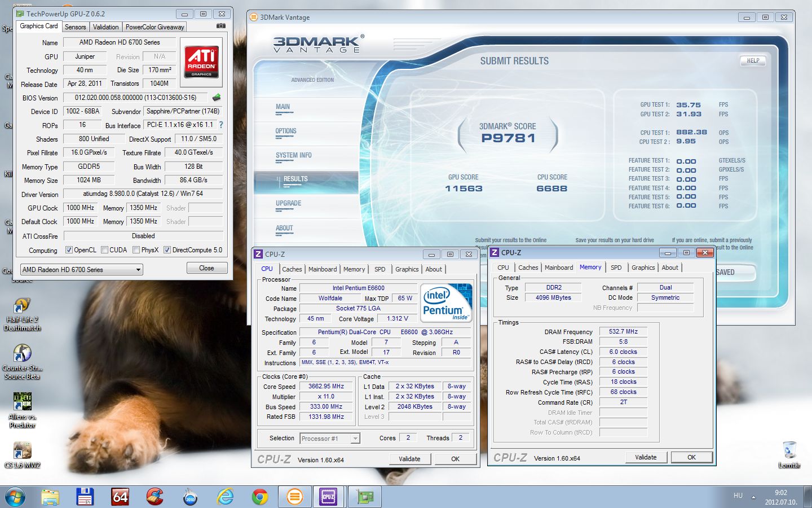Image resolution: width=812 pixels, height=508 pixels.
Task: Click the floppy disk 64 taskbar icon
Action: coord(85,497)
